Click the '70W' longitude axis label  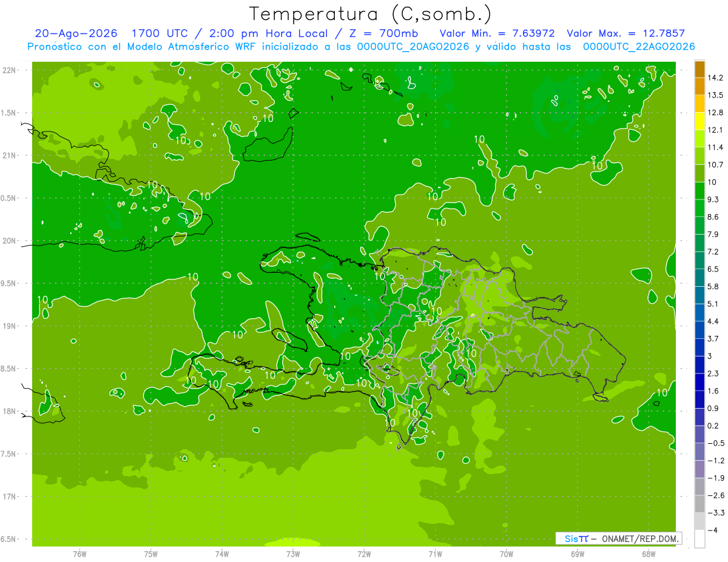pos(507,554)
